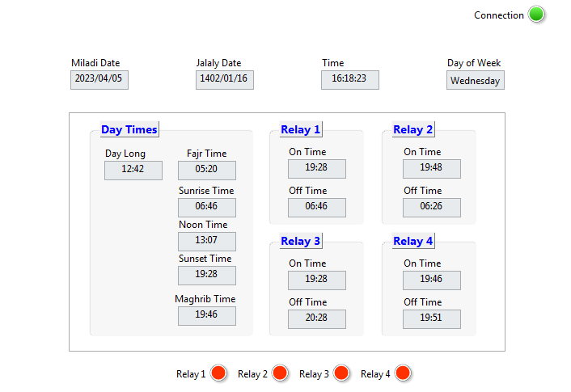The width and height of the screenshot is (571, 392).
Task: Click the Maghrib Time field
Action: pos(207,316)
